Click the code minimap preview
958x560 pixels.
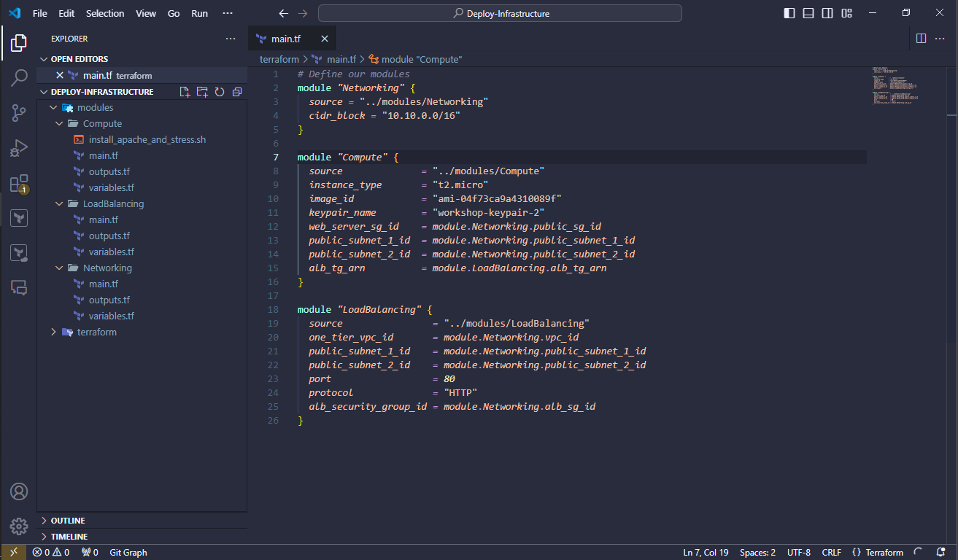coord(896,87)
